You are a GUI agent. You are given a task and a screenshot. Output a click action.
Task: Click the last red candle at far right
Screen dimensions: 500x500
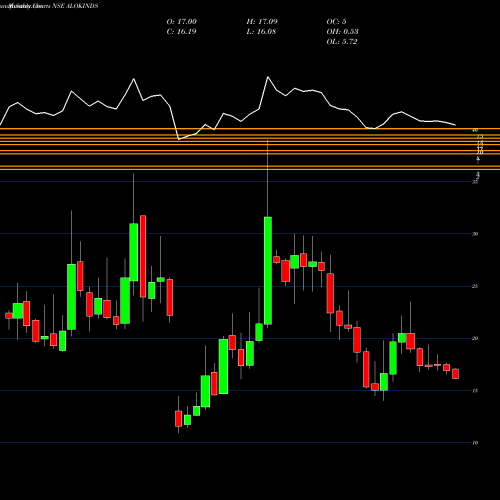pyautogui.click(x=455, y=374)
